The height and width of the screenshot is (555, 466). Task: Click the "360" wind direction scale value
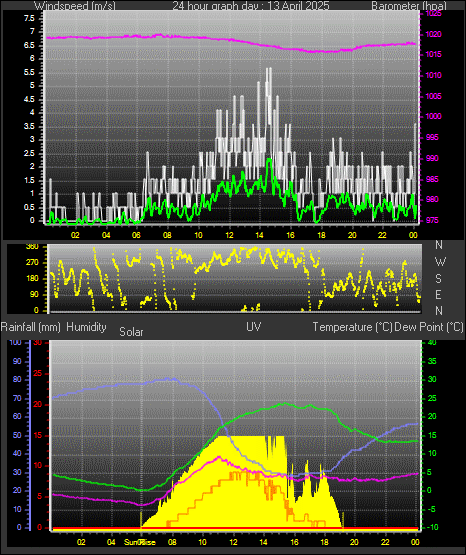click(32, 247)
